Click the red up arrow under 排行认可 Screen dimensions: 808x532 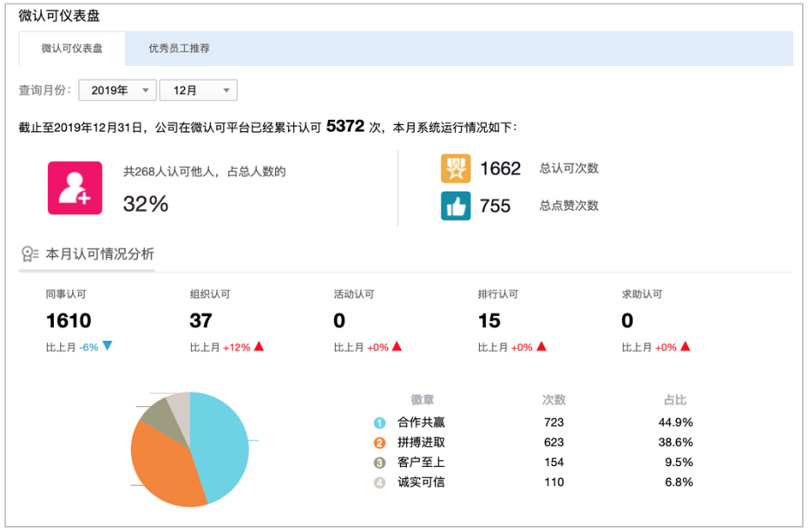[x=541, y=346]
